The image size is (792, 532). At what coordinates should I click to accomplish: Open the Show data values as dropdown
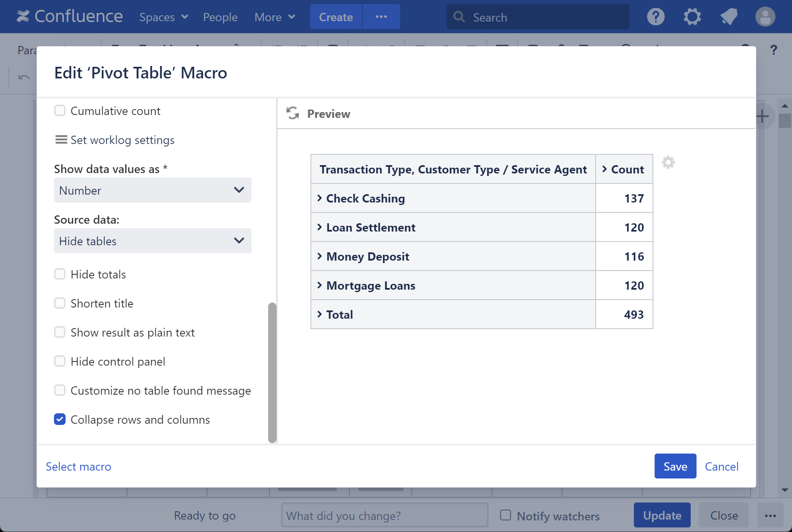point(152,190)
